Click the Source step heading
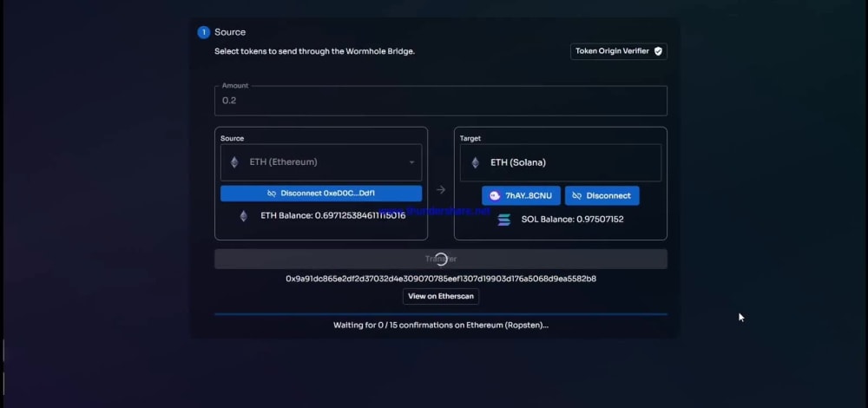Image resolution: width=868 pixels, height=408 pixels. coord(230,32)
